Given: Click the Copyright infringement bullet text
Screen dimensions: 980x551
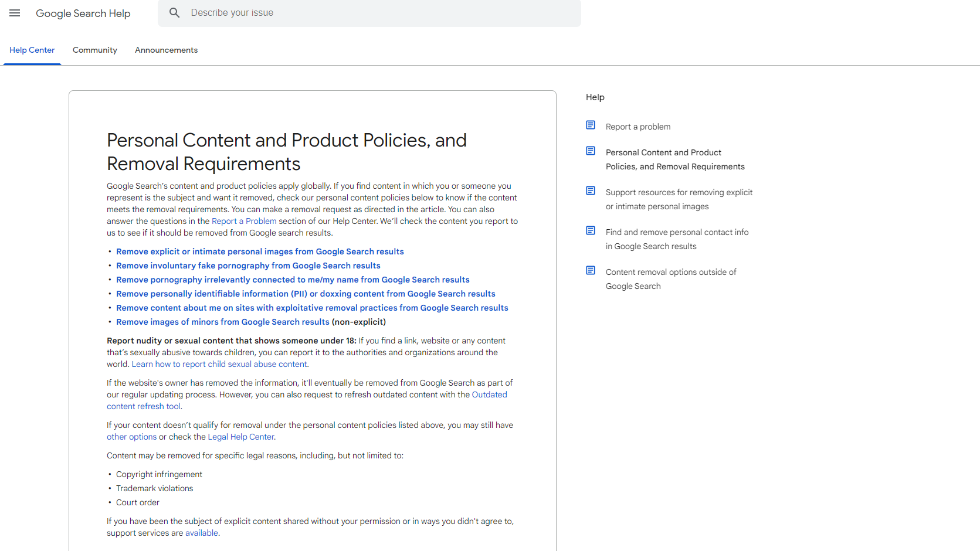Looking at the screenshot, I should pyautogui.click(x=159, y=474).
